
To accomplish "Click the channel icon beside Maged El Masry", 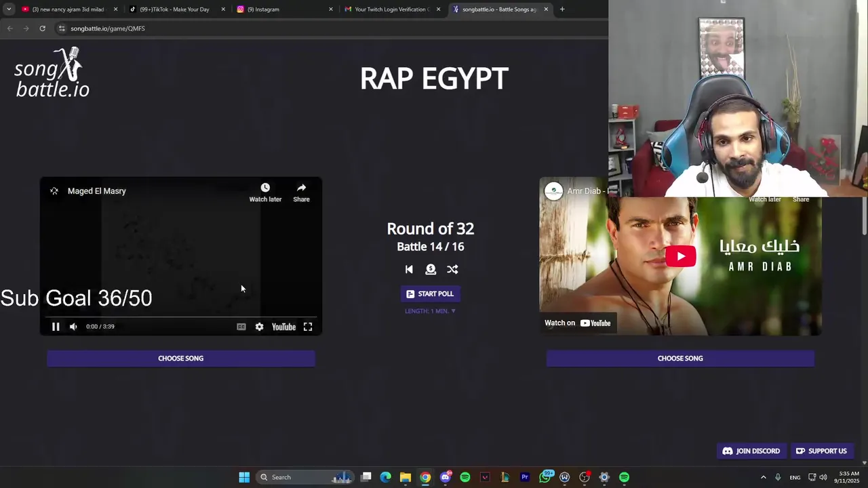I will (54, 191).
